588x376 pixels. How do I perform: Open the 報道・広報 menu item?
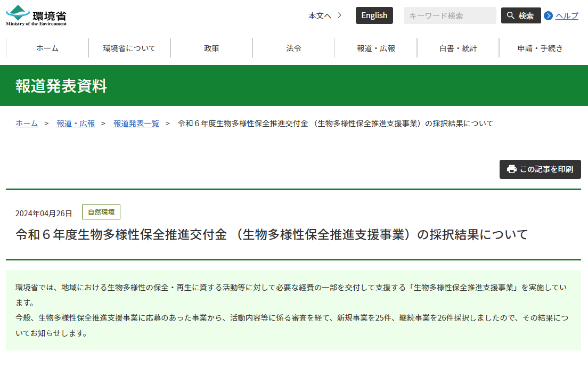coord(376,48)
